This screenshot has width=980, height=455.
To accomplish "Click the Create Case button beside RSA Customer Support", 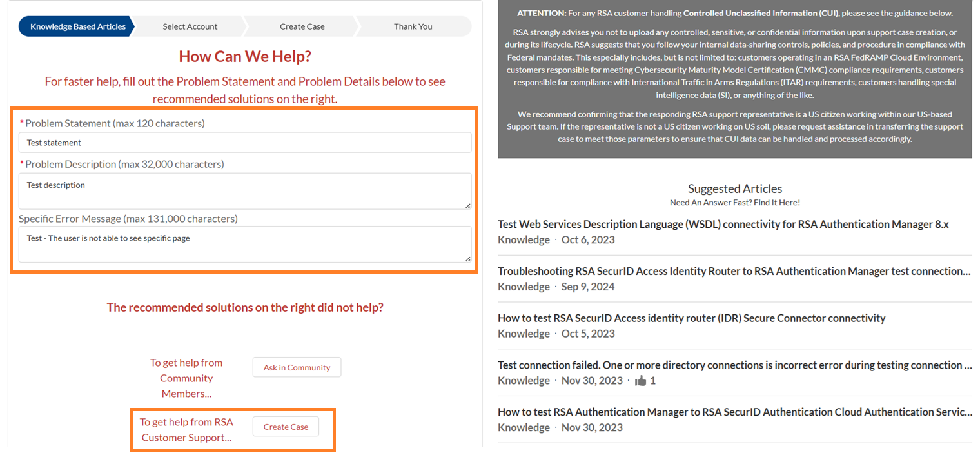I will click(286, 427).
